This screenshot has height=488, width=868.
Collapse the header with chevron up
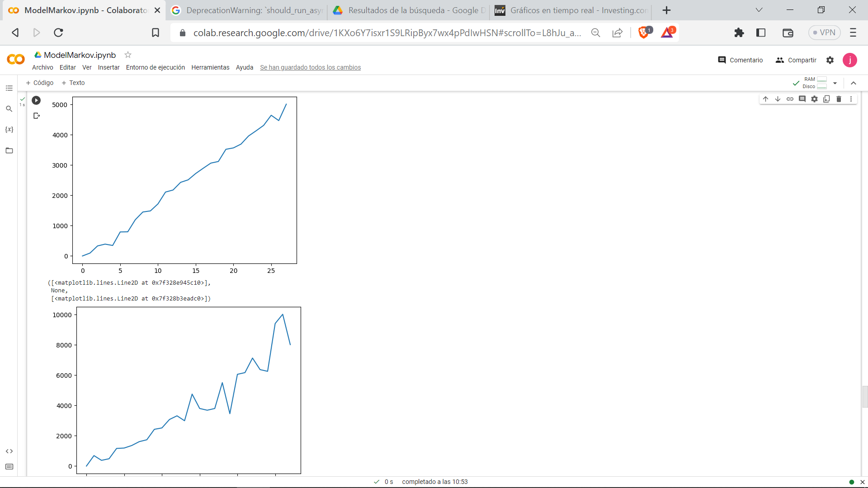[853, 83]
